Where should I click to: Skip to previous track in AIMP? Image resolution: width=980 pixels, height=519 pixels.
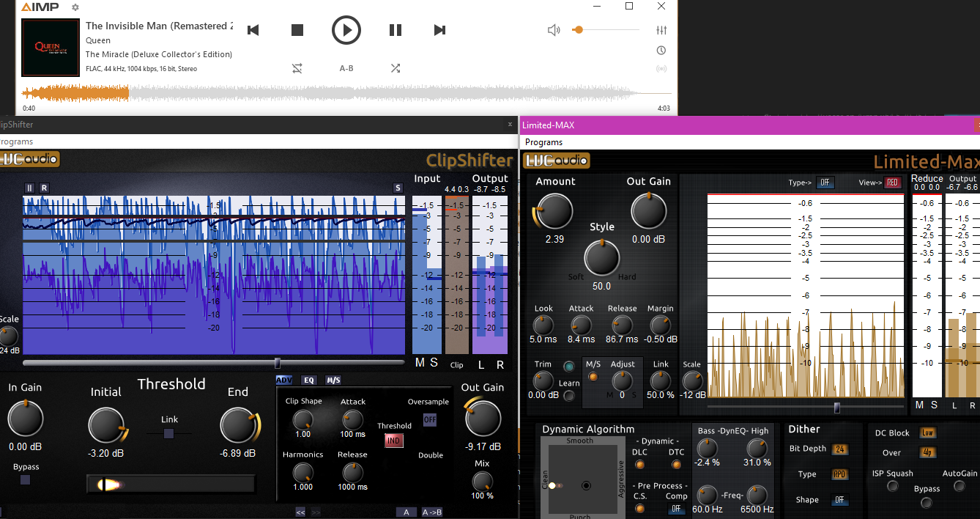(x=253, y=30)
